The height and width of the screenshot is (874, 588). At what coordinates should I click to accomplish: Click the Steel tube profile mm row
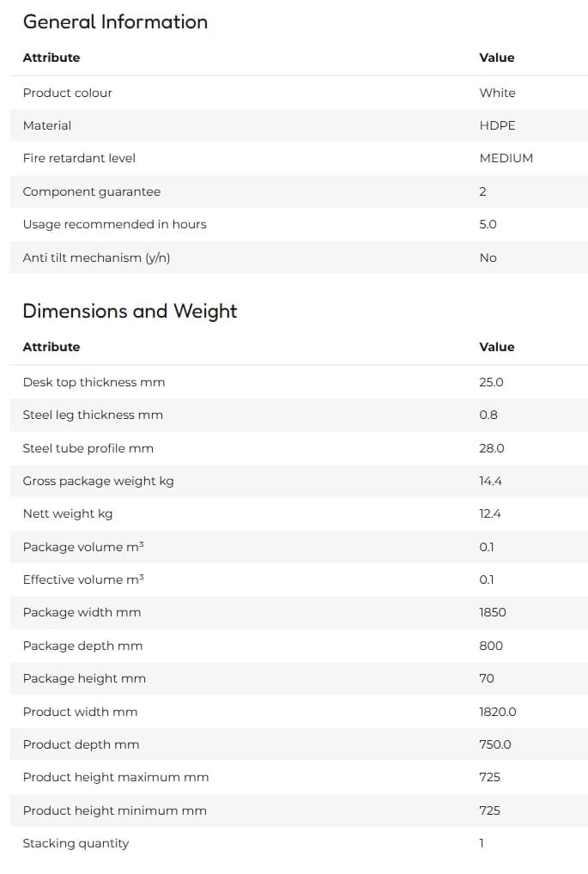coord(299,448)
